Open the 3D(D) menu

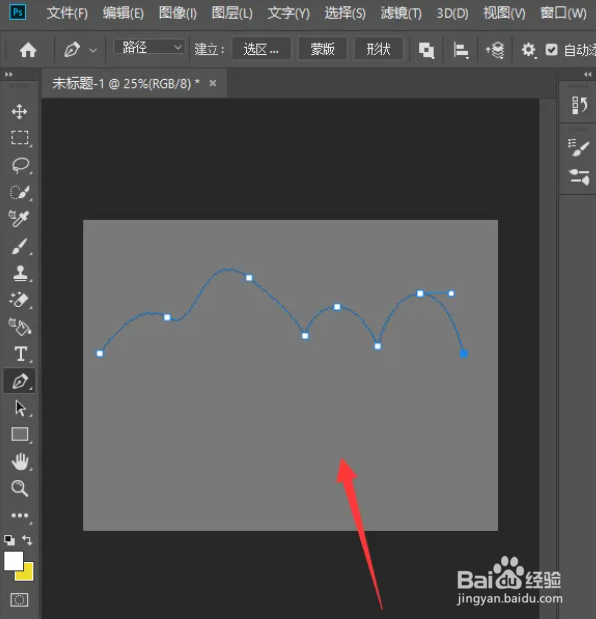452,13
